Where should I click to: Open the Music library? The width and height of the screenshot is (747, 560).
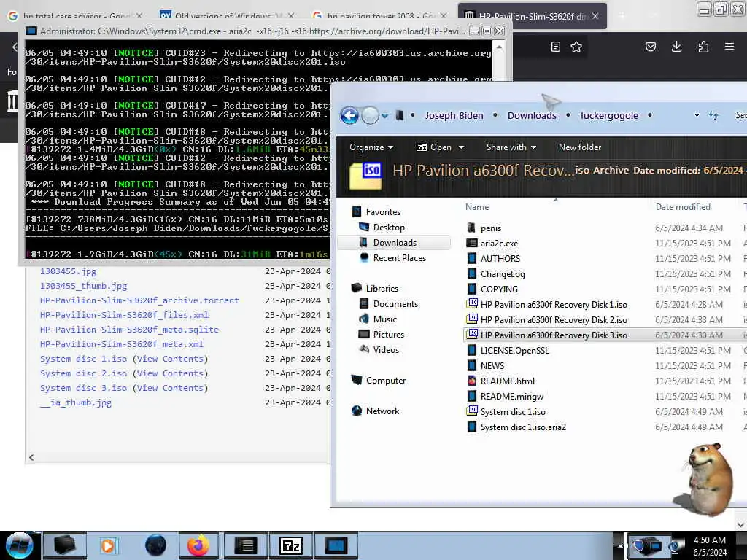click(x=385, y=319)
